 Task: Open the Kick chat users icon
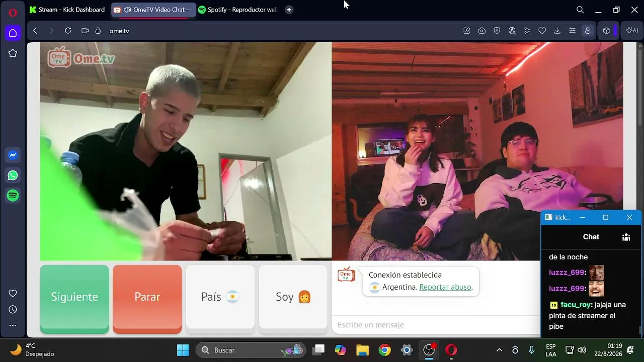coord(626,237)
